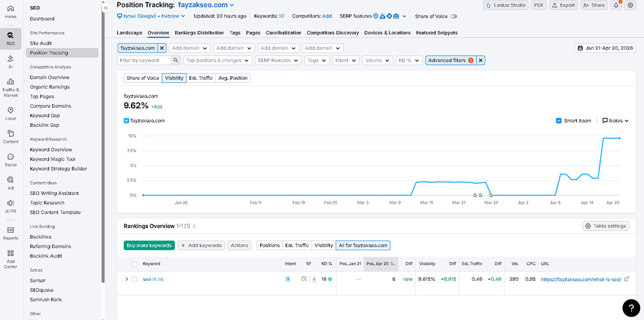Remove fayzakseo.com domain chip with X
Viewport: 644px width, 320px height.
point(162,48)
